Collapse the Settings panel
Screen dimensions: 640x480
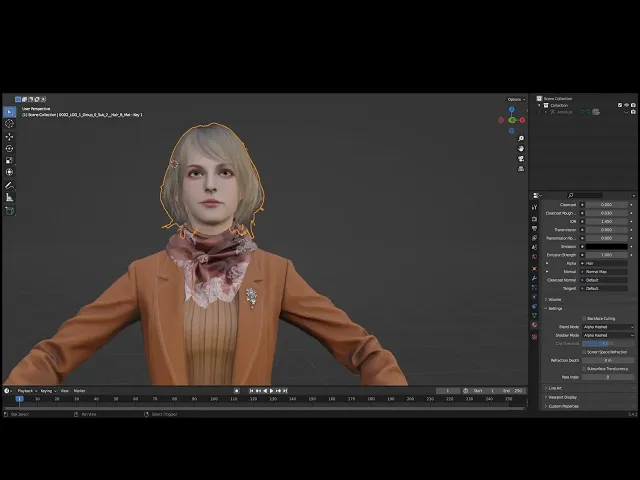tap(546, 309)
